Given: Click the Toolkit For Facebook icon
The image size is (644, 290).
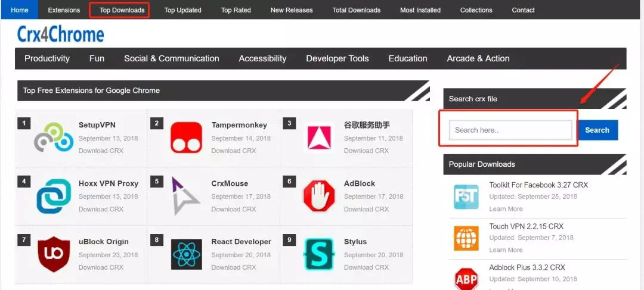Looking at the screenshot, I should tap(466, 197).
